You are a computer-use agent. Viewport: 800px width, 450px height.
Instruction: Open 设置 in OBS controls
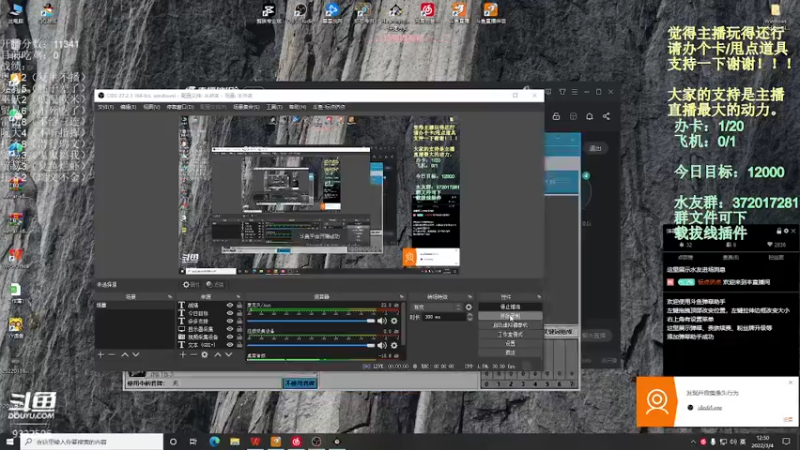click(510, 344)
